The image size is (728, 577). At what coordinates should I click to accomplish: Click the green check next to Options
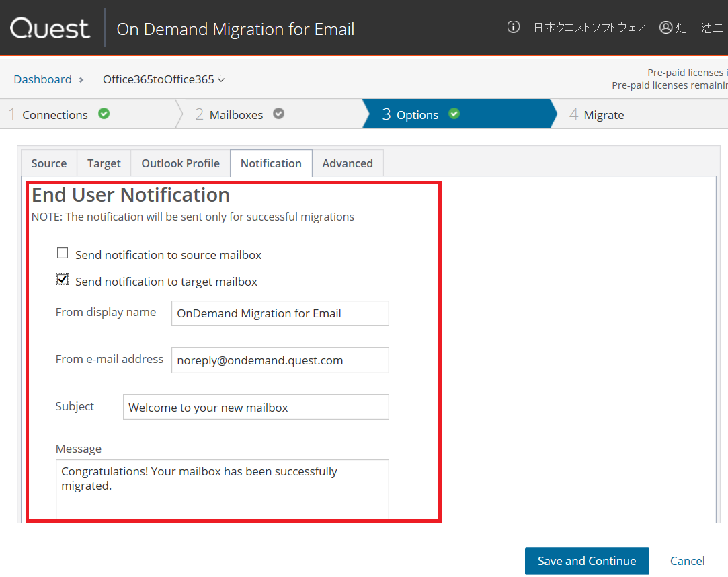tap(454, 114)
